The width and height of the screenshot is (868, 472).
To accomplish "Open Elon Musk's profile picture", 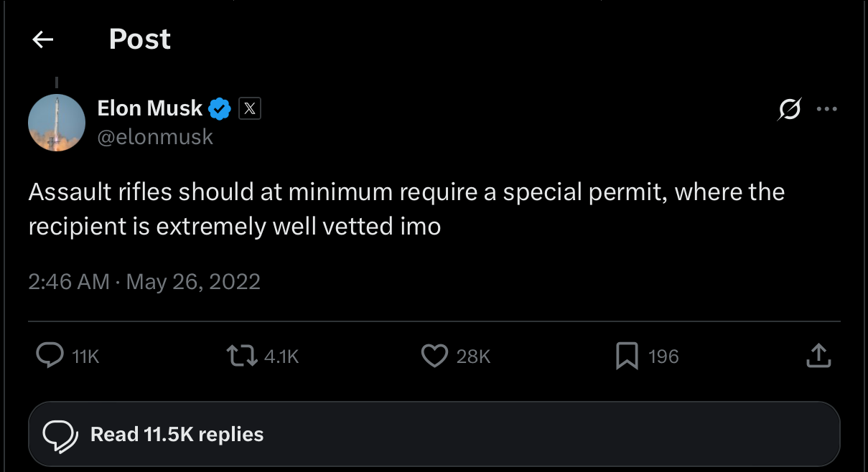I will [x=57, y=123].
